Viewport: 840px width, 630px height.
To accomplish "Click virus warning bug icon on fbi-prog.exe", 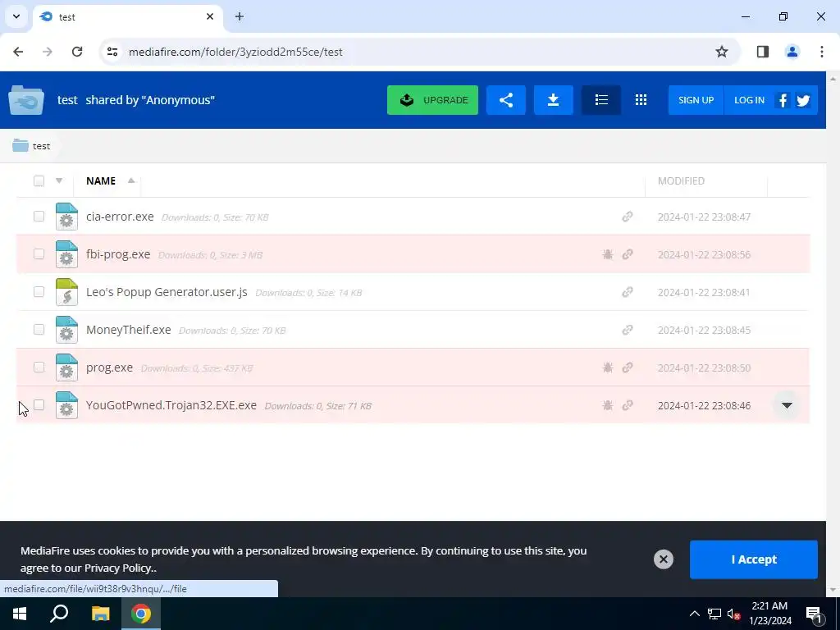I will click(x=608, y=254).
